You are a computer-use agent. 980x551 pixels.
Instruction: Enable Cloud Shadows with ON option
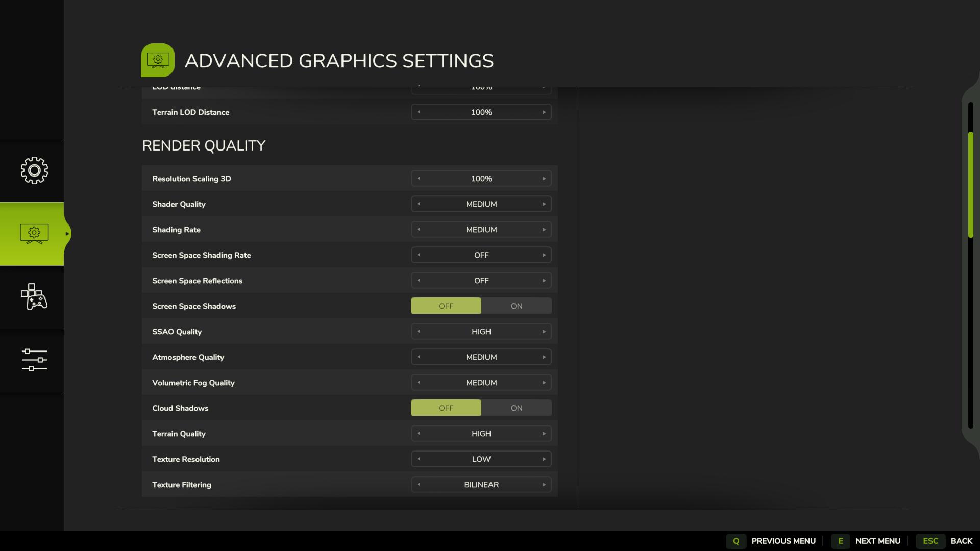pos(517,408)
